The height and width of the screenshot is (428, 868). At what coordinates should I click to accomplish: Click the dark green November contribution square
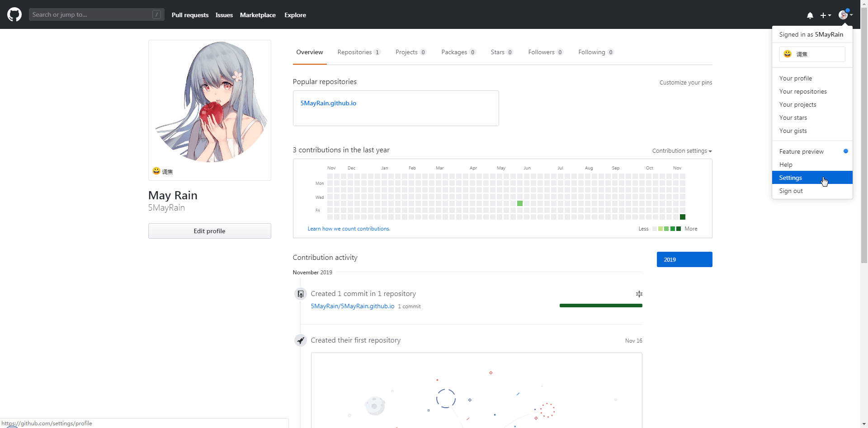pyautogui.click(x=683, y=217)
